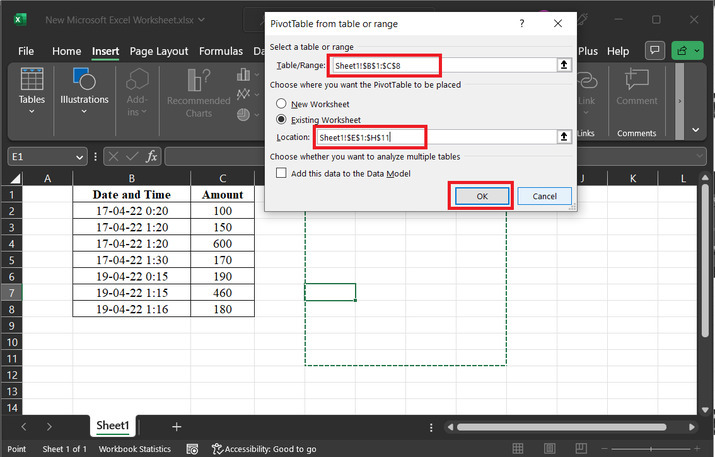Select the Existing Worksheet radio option
715x457 pixels.
[282, 119]
